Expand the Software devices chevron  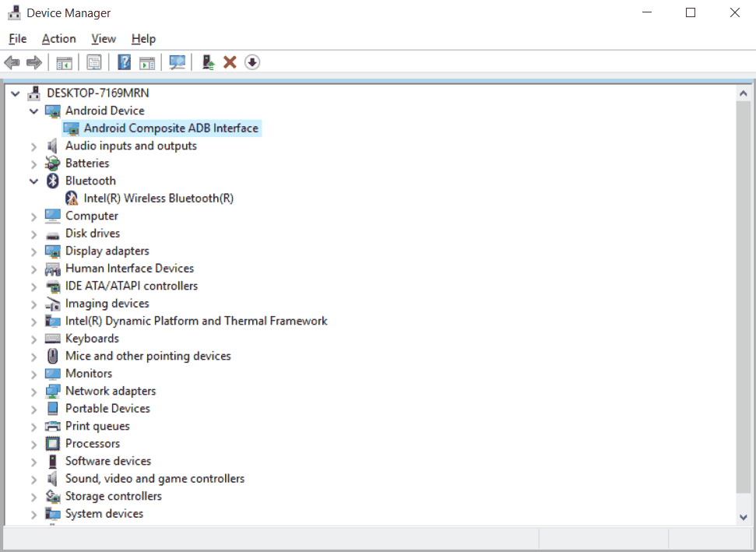coord(33,462)
